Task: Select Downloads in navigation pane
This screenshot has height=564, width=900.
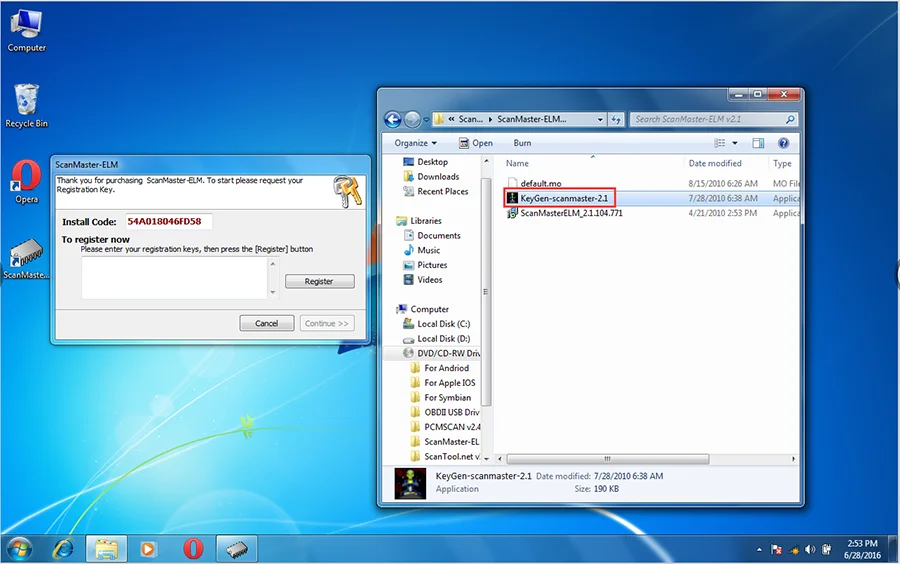Action: (x=437, y=177)
